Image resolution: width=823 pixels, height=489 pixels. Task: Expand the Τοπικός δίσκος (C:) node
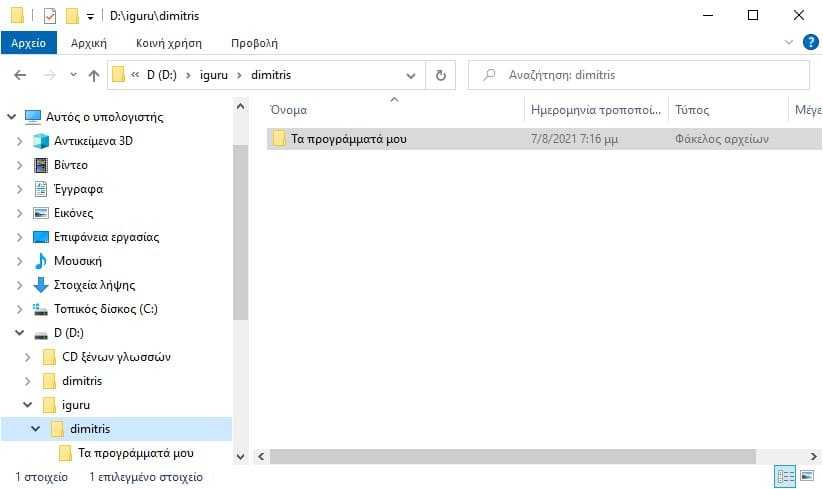point(19,309)
